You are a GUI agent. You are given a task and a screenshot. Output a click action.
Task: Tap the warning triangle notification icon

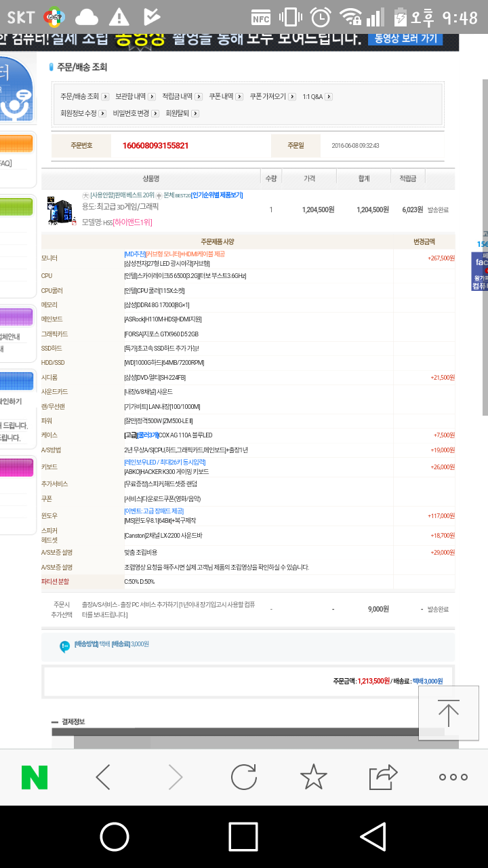pyautogui.click(x=119, y=17)
